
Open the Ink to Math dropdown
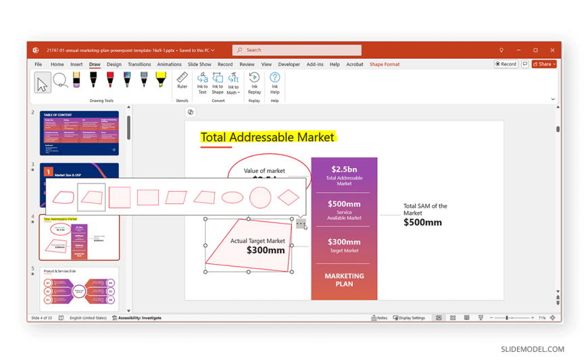(233, 83)
